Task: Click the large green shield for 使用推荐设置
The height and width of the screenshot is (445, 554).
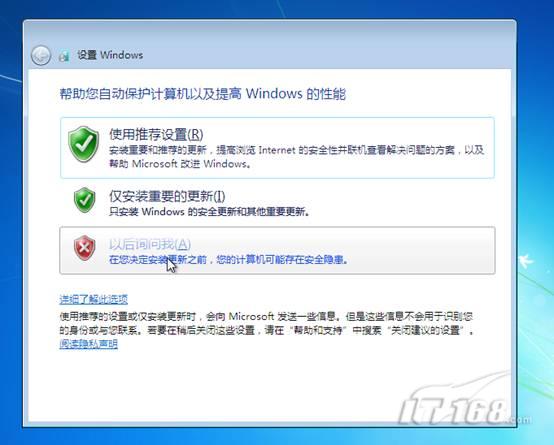Action: coord(84,144)
